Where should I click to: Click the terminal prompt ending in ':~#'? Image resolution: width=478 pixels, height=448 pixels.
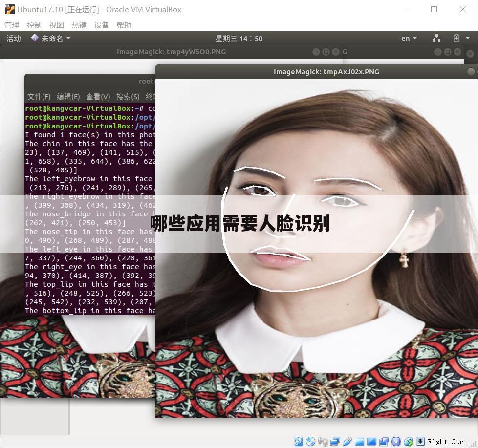(85, 108)
